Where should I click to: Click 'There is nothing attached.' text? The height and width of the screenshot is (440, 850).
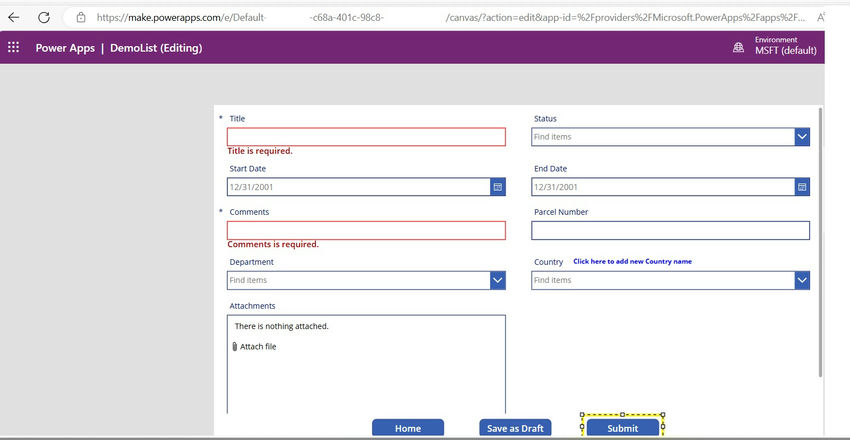(281, 327)
